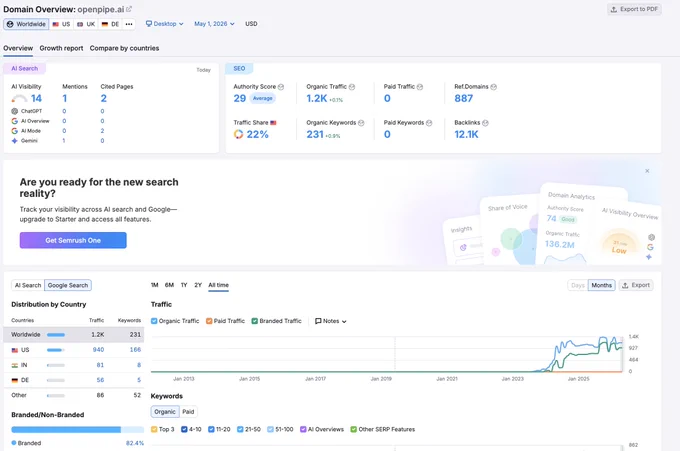This screenshot has width=680, height=451.
Task: Select the UK country filter
Action: tap(86, 24)
